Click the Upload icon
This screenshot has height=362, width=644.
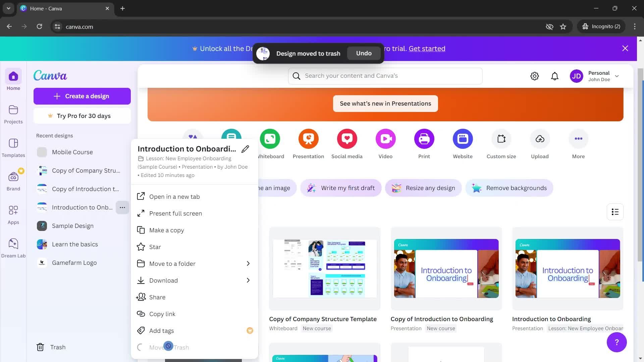[x=540, y=138]
